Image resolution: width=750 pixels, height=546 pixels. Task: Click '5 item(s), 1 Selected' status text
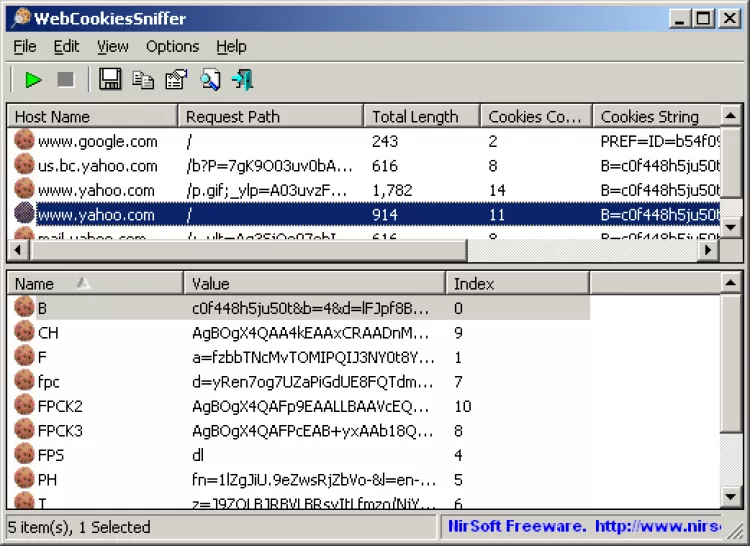[79, 527]
